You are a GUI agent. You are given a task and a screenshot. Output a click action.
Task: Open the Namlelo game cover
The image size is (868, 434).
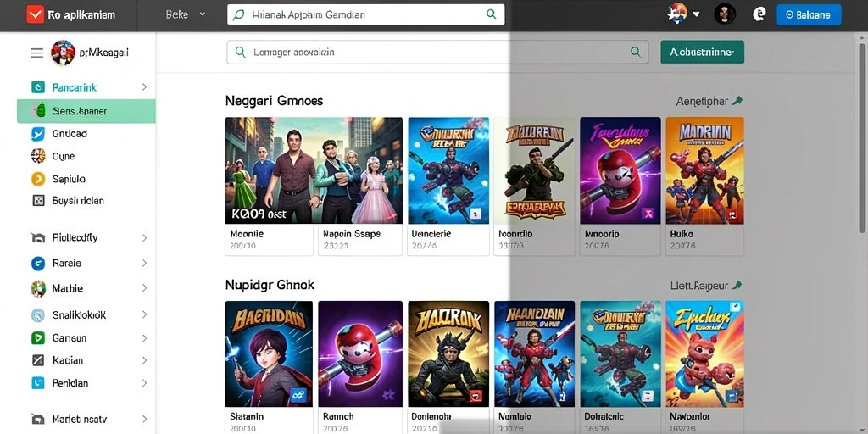[x=534, y=353]
